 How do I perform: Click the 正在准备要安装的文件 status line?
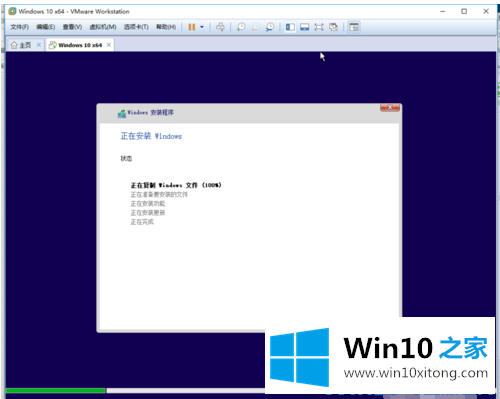pyautogui.click(x=159, y=194)
